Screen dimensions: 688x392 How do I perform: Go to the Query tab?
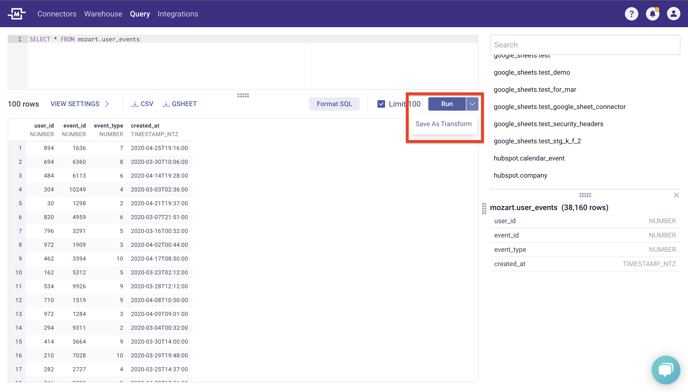140,14
